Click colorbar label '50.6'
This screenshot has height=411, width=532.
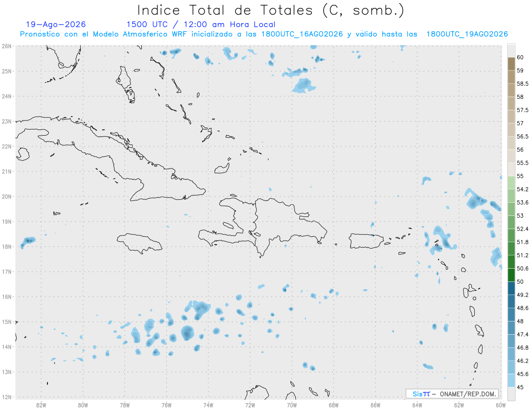click(x=523, y=268)
